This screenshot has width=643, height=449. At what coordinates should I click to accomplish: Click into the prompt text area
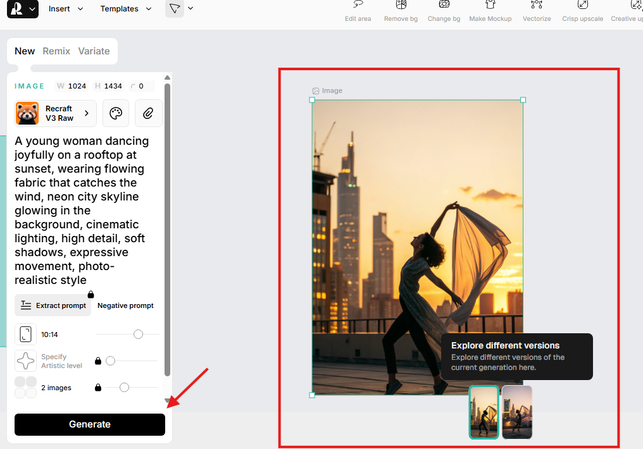82,210
